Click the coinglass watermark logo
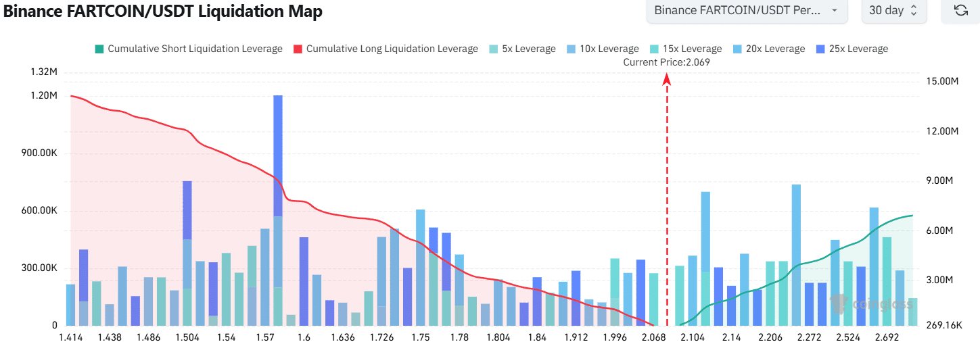980x342 pixels. click(871, 303)
